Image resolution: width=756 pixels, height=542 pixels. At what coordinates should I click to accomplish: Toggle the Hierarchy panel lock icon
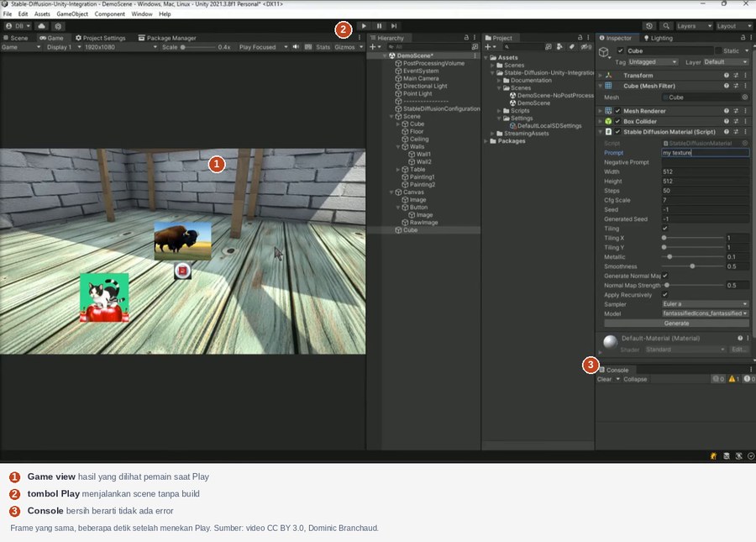pos(466,37)
